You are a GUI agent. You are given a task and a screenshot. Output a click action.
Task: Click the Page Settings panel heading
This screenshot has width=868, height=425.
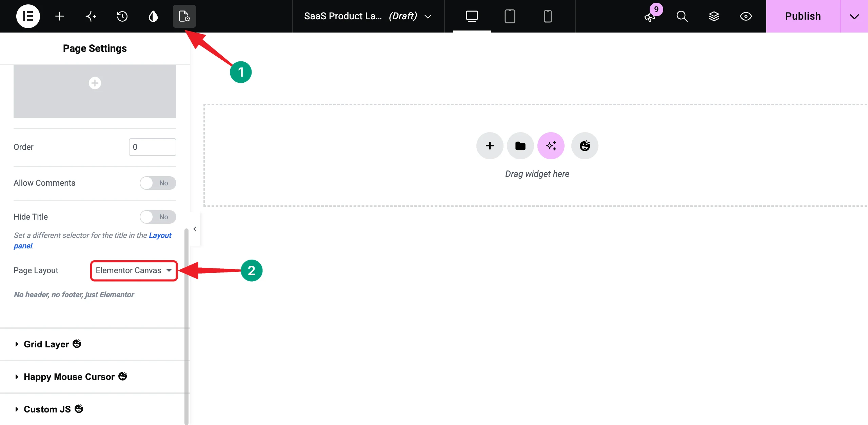pos(95,48)
